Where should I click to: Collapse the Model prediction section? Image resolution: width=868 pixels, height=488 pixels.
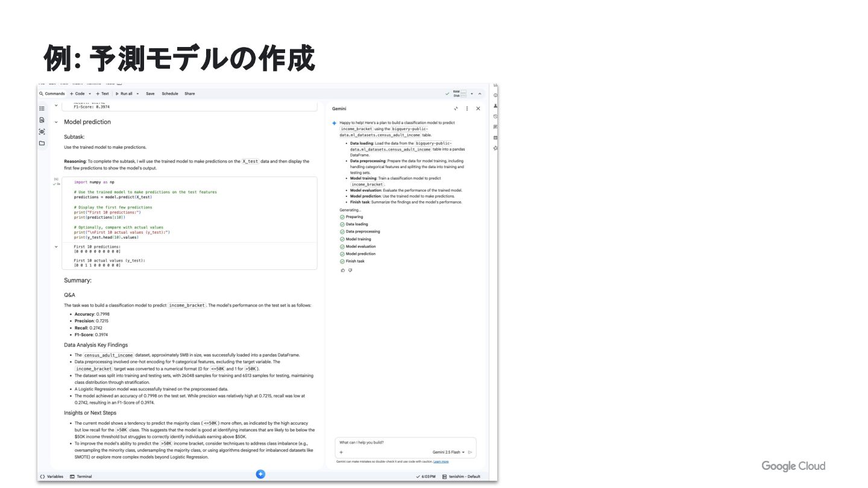(56, 122)
